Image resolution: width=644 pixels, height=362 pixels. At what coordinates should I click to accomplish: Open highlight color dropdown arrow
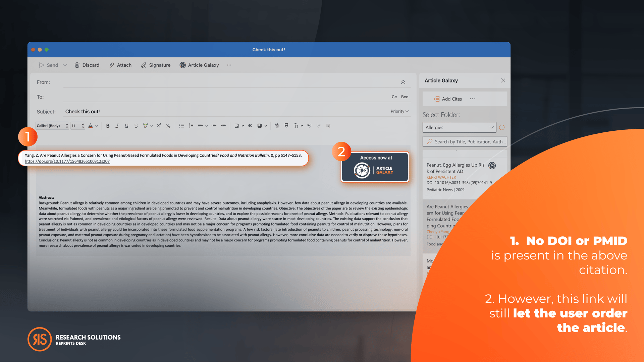152,126
